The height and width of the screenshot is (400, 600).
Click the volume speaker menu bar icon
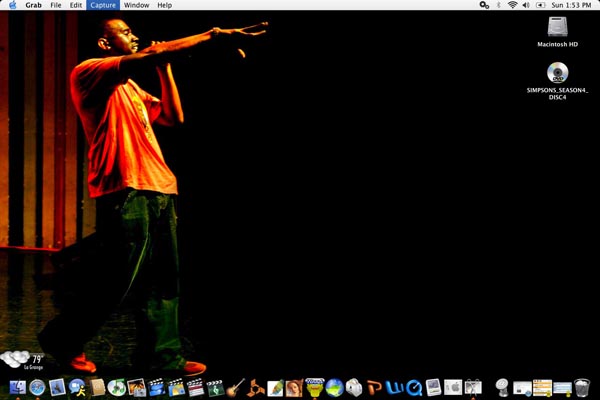[526, 5]
